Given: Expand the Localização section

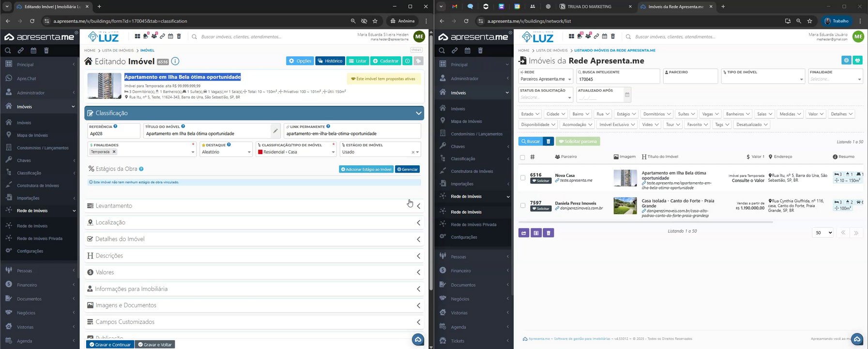Looking at the screenshot, I should point(254,222).
